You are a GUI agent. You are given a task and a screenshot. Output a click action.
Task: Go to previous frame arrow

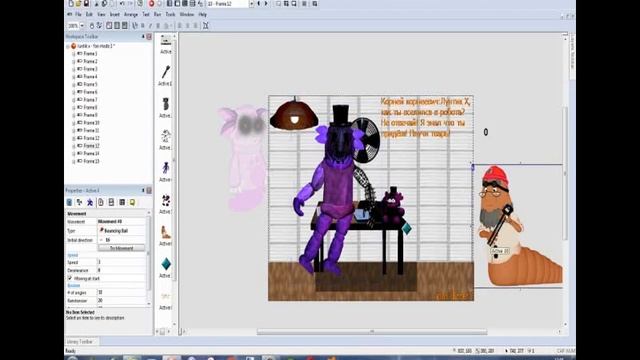(259, 4)
